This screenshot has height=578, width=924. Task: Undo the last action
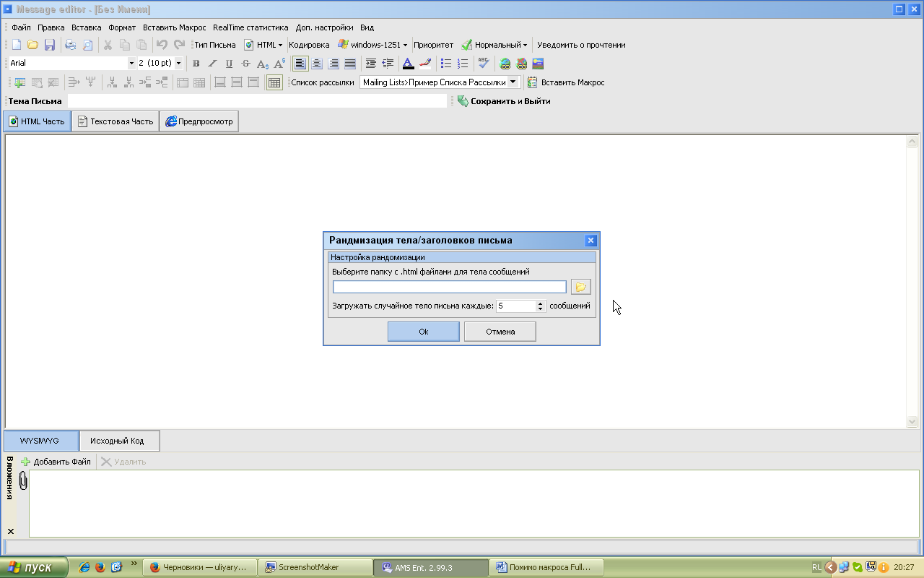162,45
